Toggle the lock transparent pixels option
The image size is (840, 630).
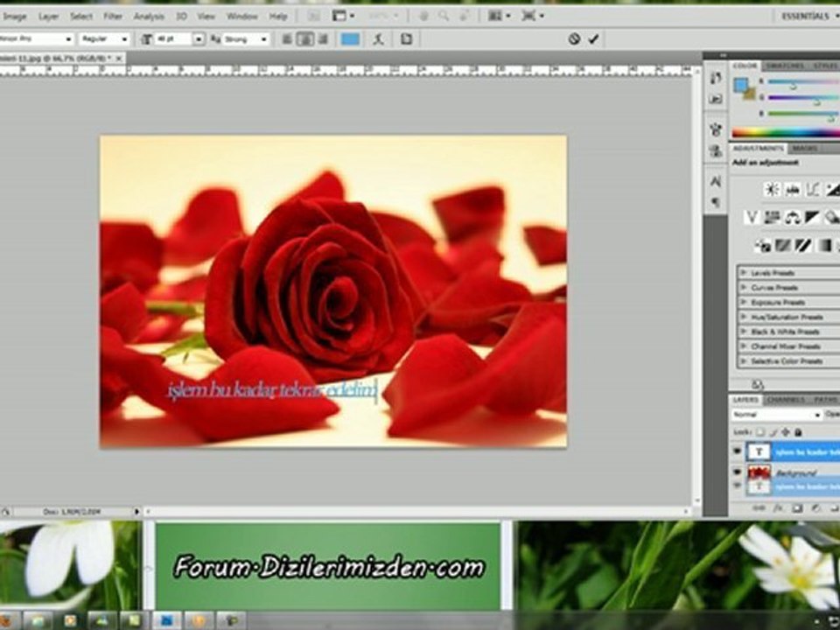pyautogui.click(x=759, y=431)
